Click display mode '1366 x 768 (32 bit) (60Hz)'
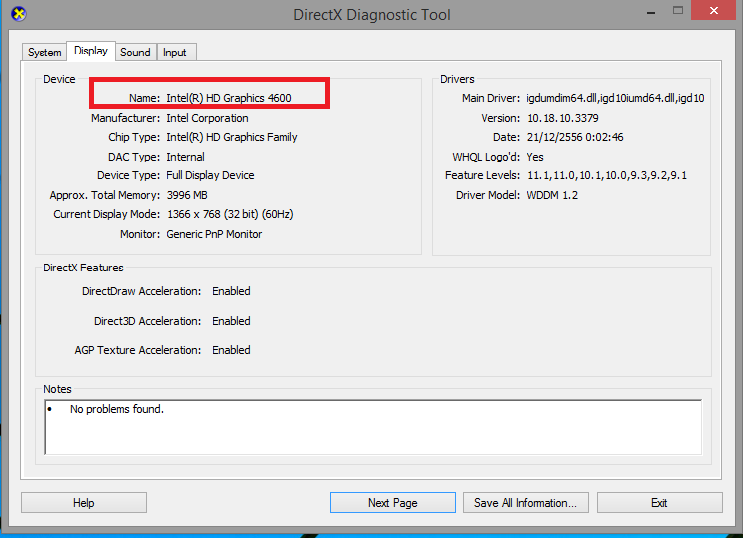This screenshot has height=543, width=743. (x=230, y=214)
